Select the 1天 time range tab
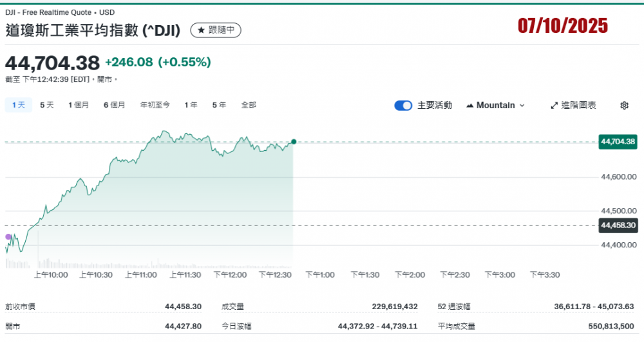This screenshot has width=644, height=342. click(18, 105)
